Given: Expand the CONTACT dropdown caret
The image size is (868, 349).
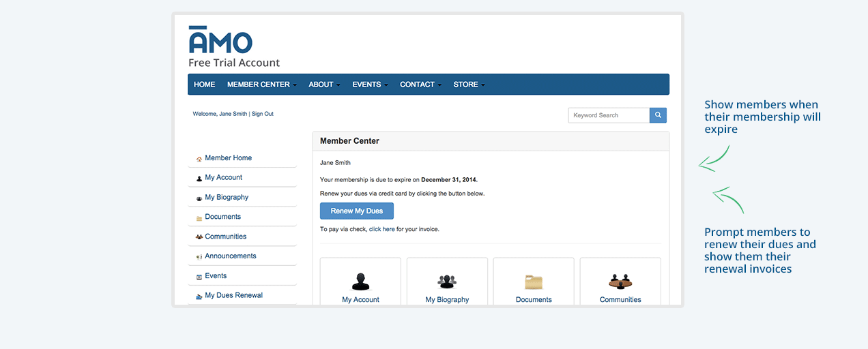Looking at the screenshot, I should pos(439,85).
